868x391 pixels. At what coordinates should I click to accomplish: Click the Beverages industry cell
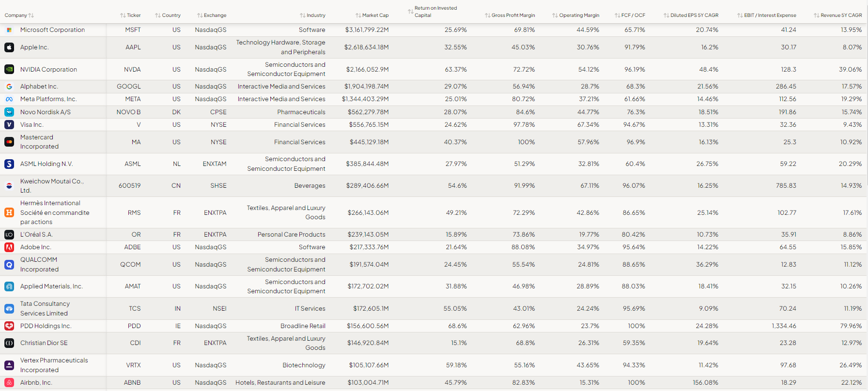pyautogui.click(x=310, y=186)
